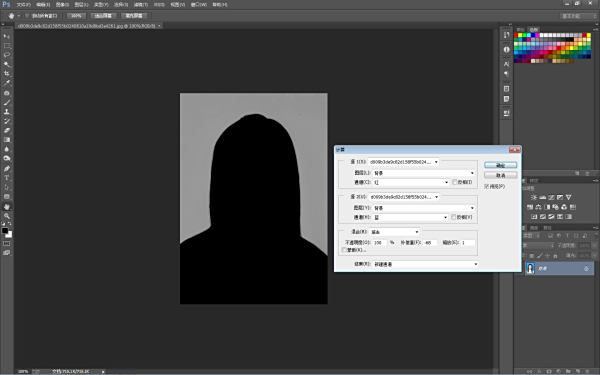The height and width of the screenshot is (375, 600).
Task: Select the Path Selection tool
Action: click(7, 187)
